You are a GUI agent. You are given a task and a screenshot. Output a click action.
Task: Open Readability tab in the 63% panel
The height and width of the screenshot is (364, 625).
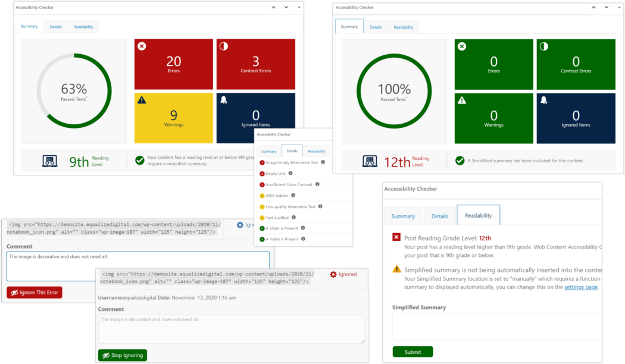click(x=83, y=27)
